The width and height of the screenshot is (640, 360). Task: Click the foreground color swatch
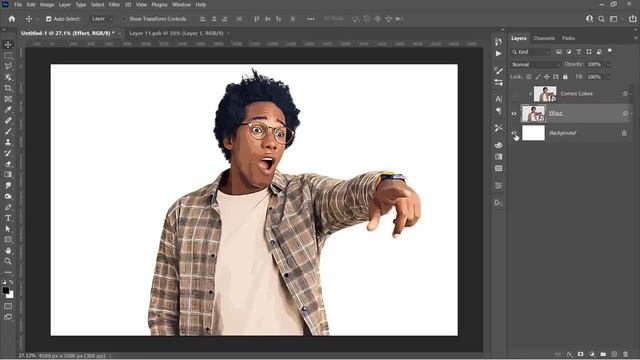point(6,290)
